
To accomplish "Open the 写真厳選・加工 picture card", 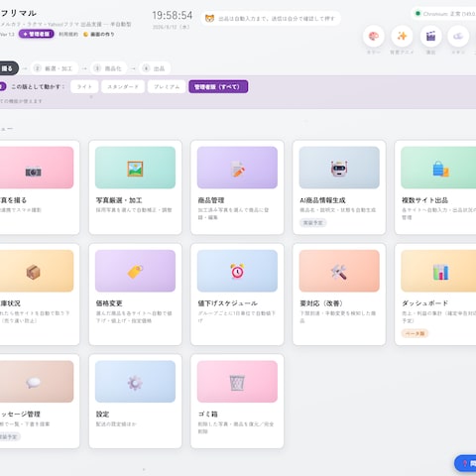I will (x=135, y=187).
